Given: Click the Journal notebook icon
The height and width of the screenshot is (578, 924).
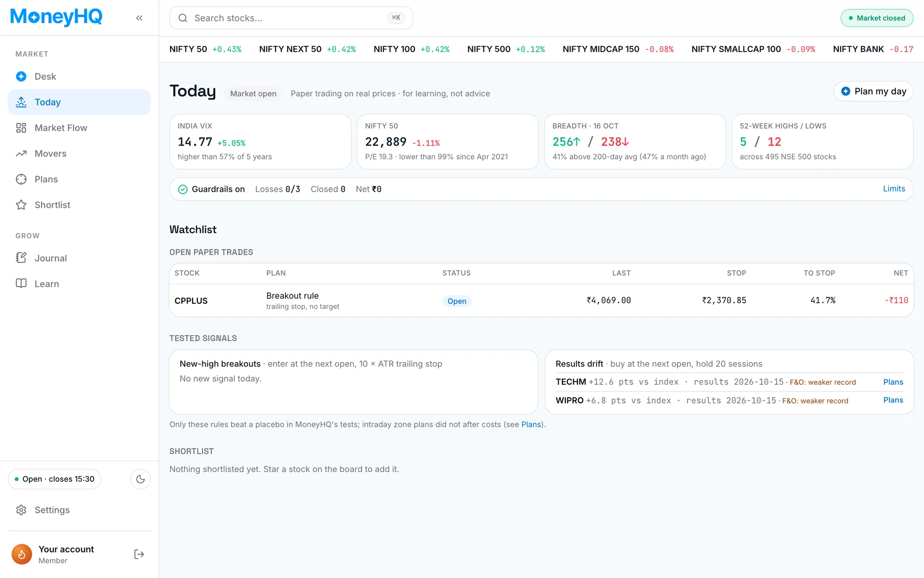Looking at the screenshot, I should 21,258.
